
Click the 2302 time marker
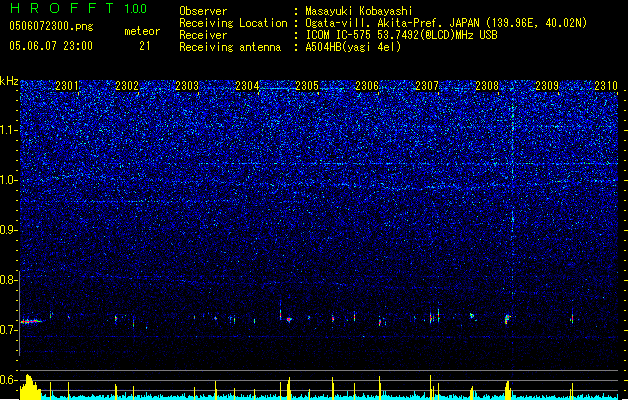[127, 85]
